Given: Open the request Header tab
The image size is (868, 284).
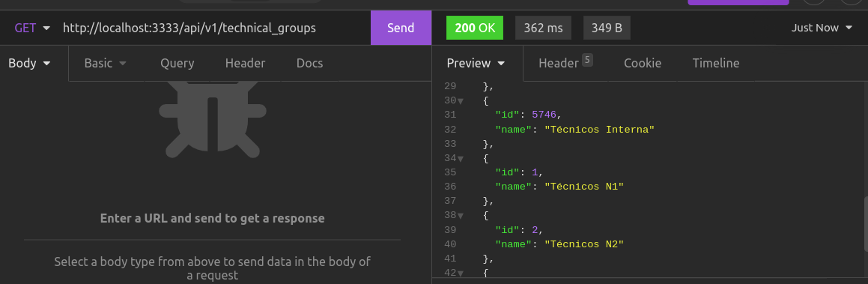Looking at the screenshot, I should (245, 63).
